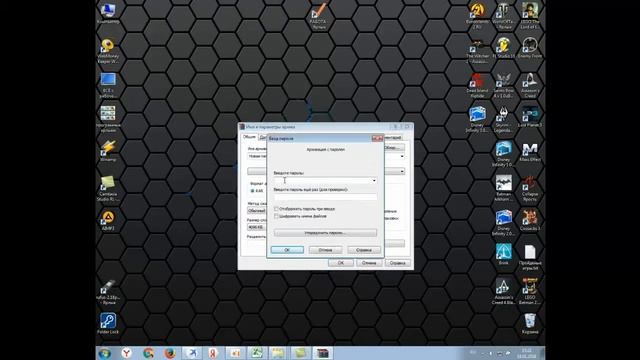The width and height of the screenshot is (640, 360).
Task: Focus the reenter password verification field
Action: pyautogui.click(x=325, y=197)
